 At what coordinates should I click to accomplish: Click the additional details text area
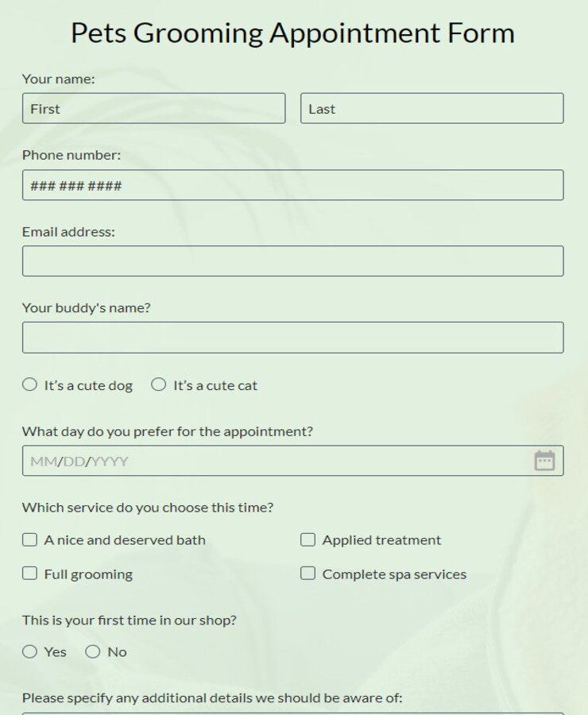point(292,713)
